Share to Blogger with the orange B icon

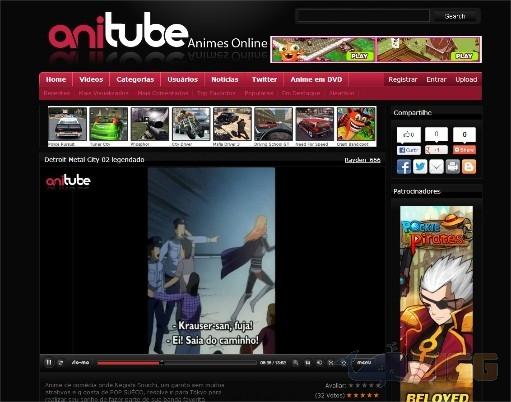click(x=469, y=167)
